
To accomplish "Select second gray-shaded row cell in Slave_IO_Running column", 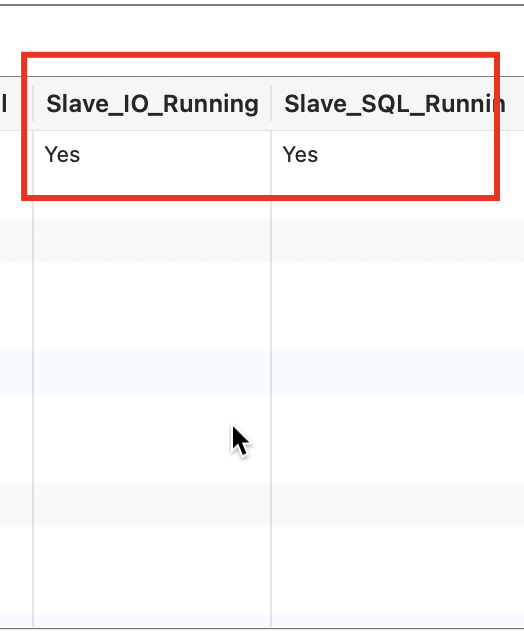I will pos(152,505).
